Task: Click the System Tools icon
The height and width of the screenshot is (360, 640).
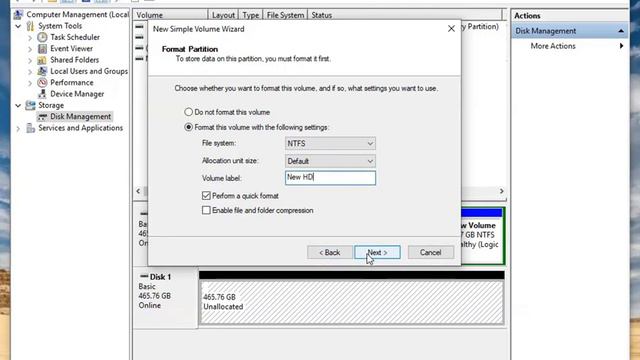Action: coord(30,26)
